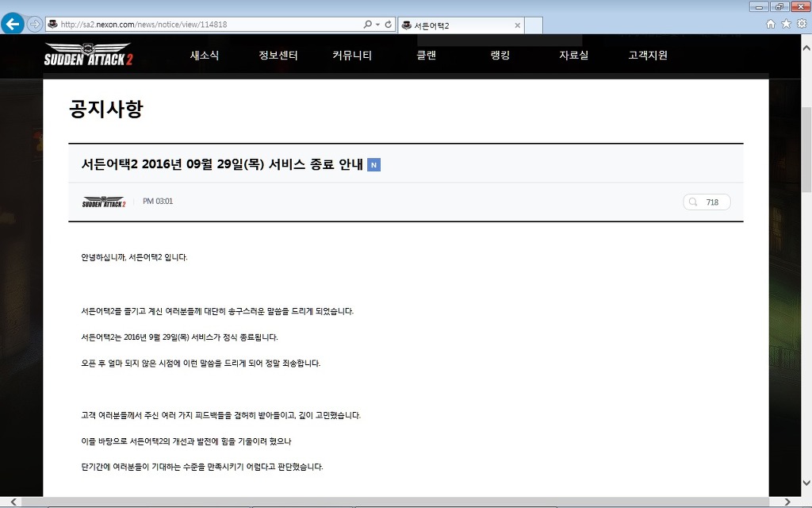
Task: Click the line starting 이를 바탕으로 서든어택2의
Action: 186,441
